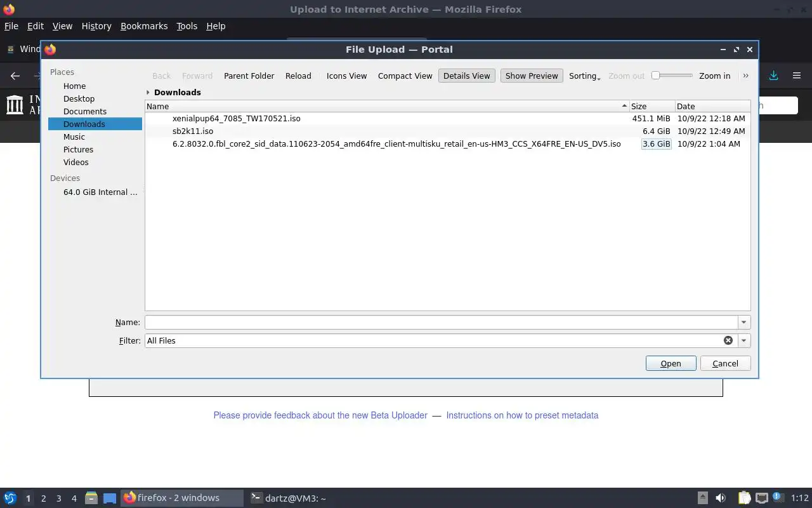Click the Firefox downloads arrow icon
Viewport: 812px width, 508px height.
pyautogui.click(x=773, y=76)
